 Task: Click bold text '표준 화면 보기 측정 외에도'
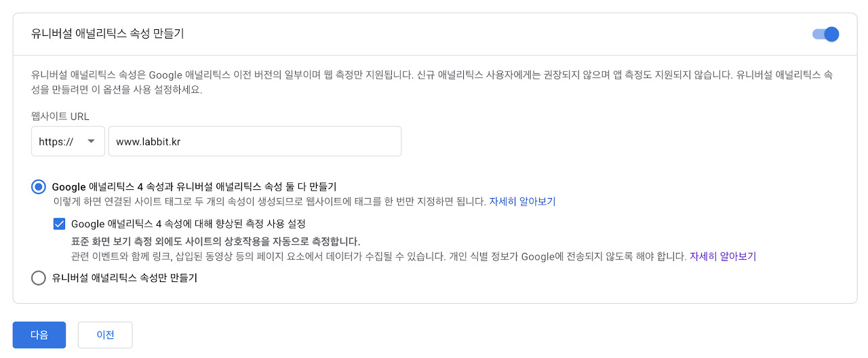click(129, 241)
